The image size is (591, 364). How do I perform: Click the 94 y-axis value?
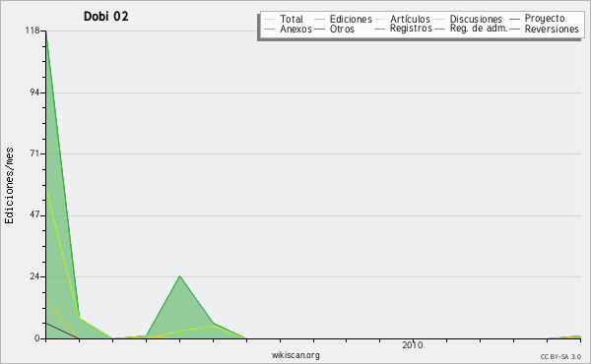(x=35, y=92)
